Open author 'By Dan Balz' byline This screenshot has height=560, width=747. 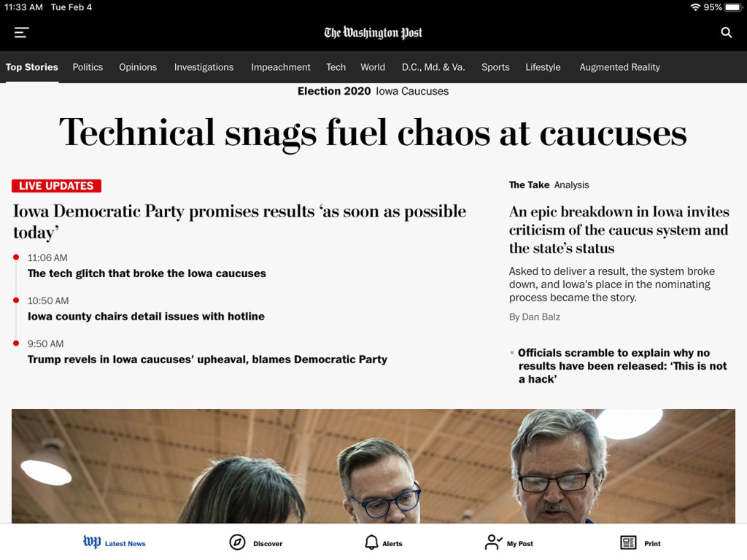535,316
